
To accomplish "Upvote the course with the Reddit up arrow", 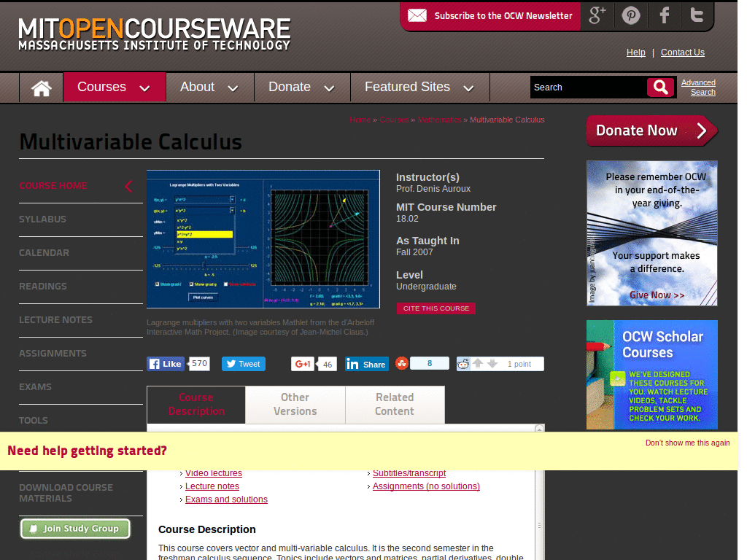I will point(478,363).
